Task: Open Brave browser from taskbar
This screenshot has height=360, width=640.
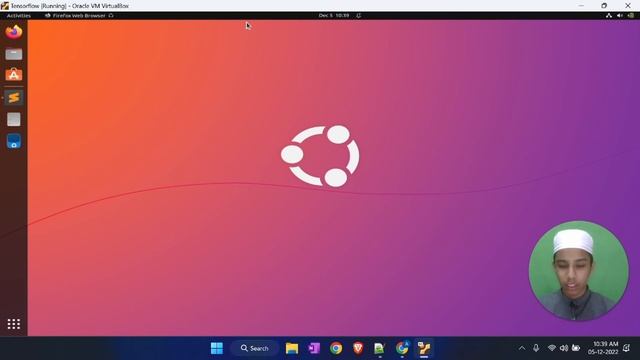Action: pyautogui.click(x=358, y=348)
